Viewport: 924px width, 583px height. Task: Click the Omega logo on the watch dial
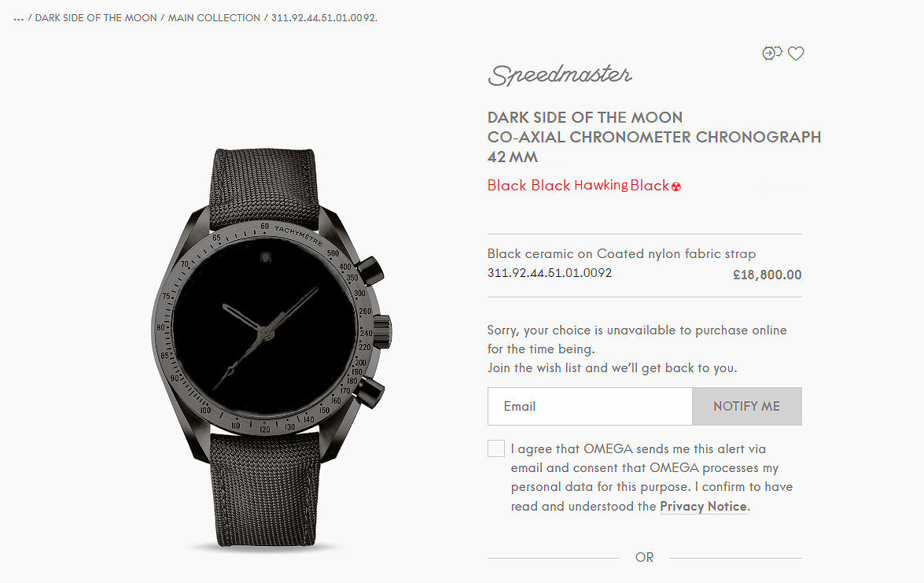(265, 257)
